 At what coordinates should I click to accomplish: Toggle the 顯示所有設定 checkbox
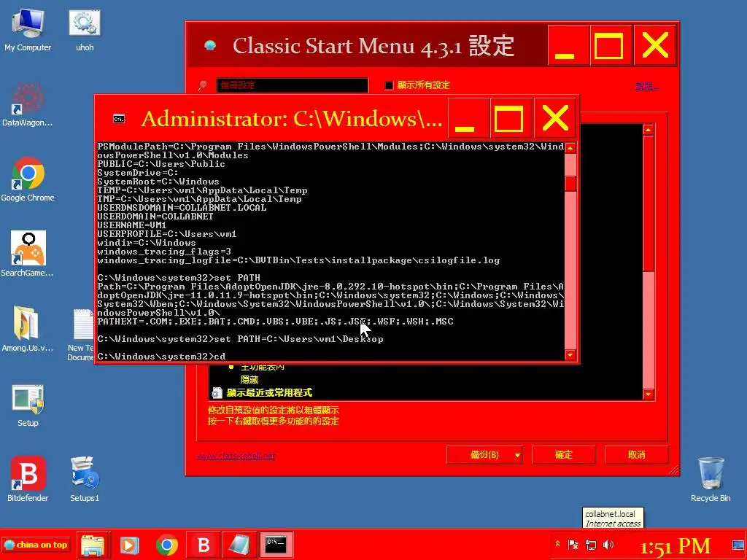coord(389,85)
